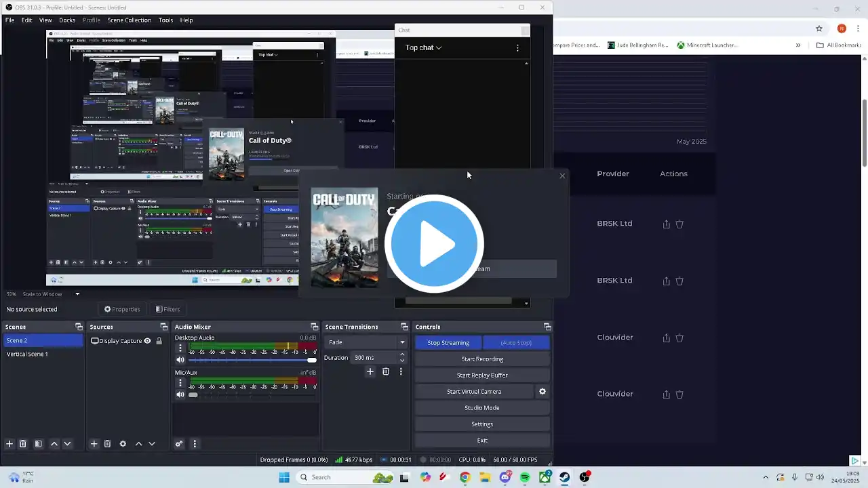Click Exit button in Controls
The image size is (868, 488).
click(482, 440)
